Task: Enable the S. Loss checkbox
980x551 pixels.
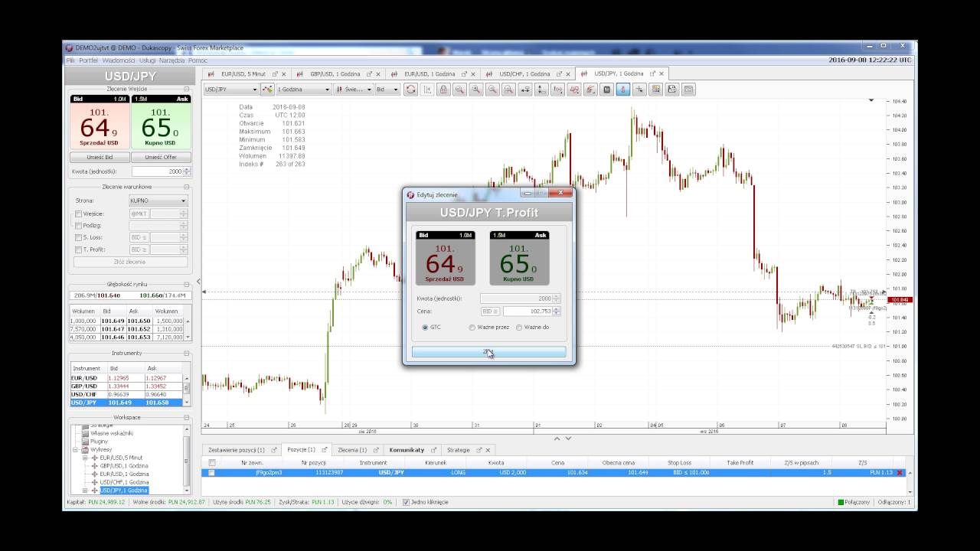Action: point(78,238)
